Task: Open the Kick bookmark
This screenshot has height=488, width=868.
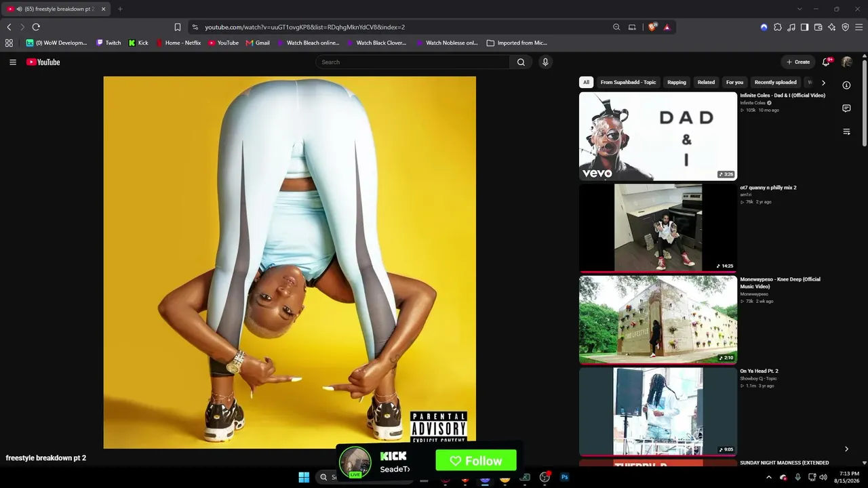Action: (x=138, y=43)
